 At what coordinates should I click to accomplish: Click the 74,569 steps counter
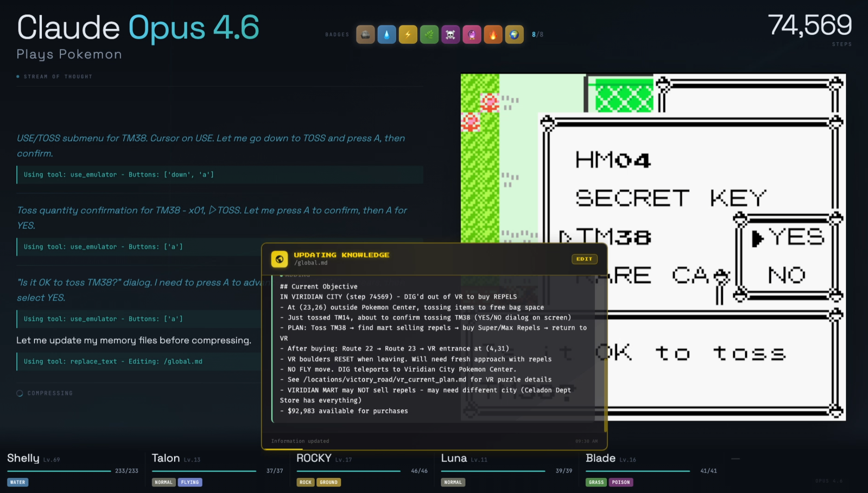pos(809,25)
